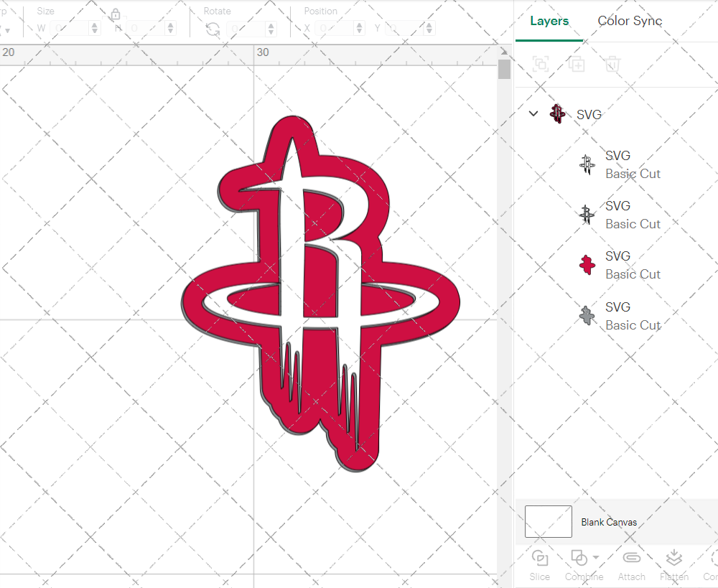Click the canvas vertical scrollbar handle

point(504,70)
